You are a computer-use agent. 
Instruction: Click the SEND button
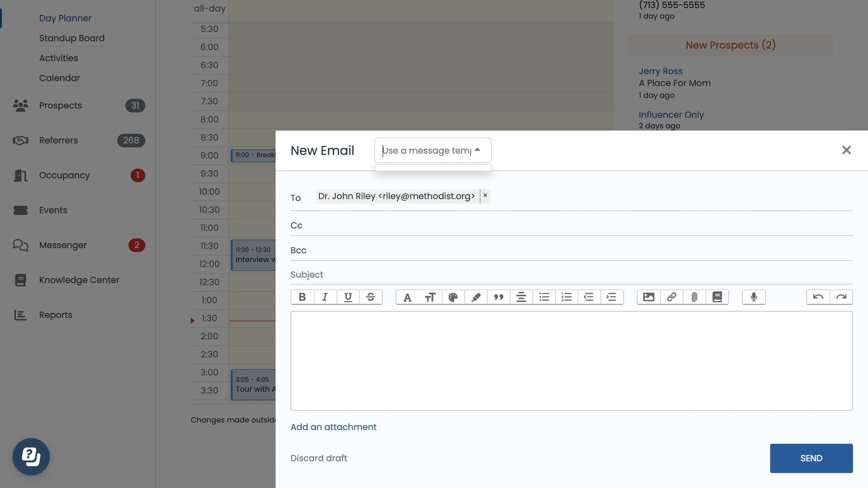click(811, 458)
